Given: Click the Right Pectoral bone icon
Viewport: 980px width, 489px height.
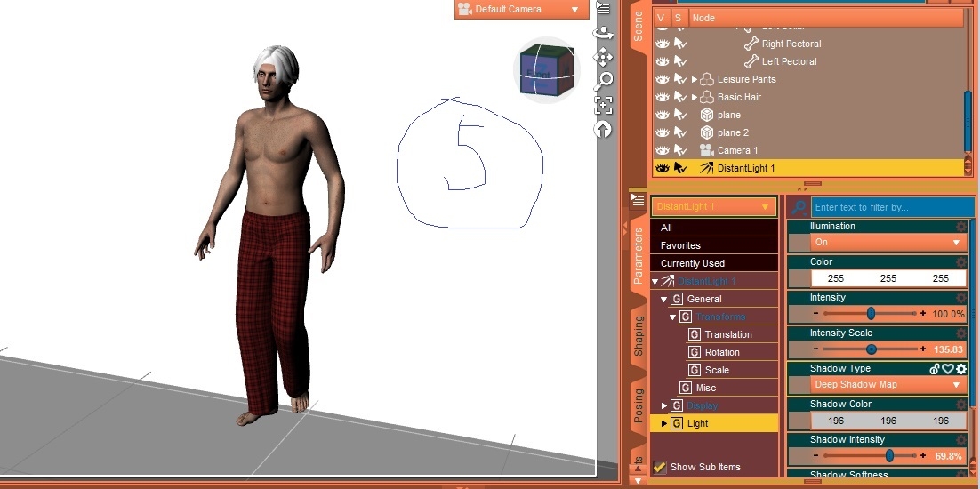Looking at the screenshot, I should [751, 44].
